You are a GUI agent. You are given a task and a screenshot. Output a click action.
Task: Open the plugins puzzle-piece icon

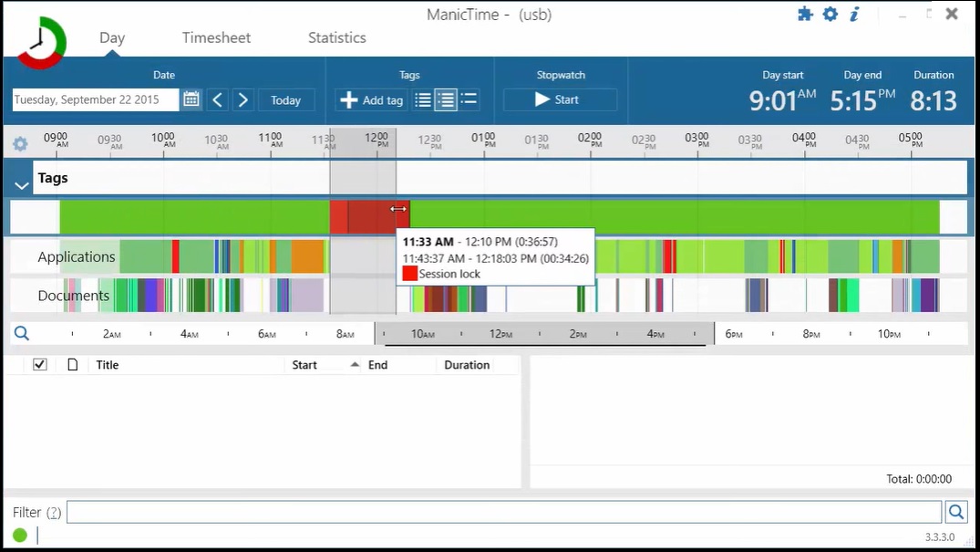805,14
